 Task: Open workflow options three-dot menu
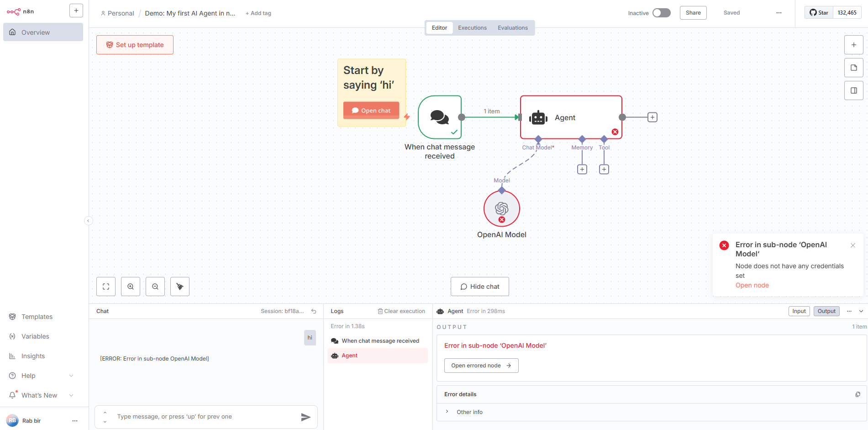coord(779,13)
